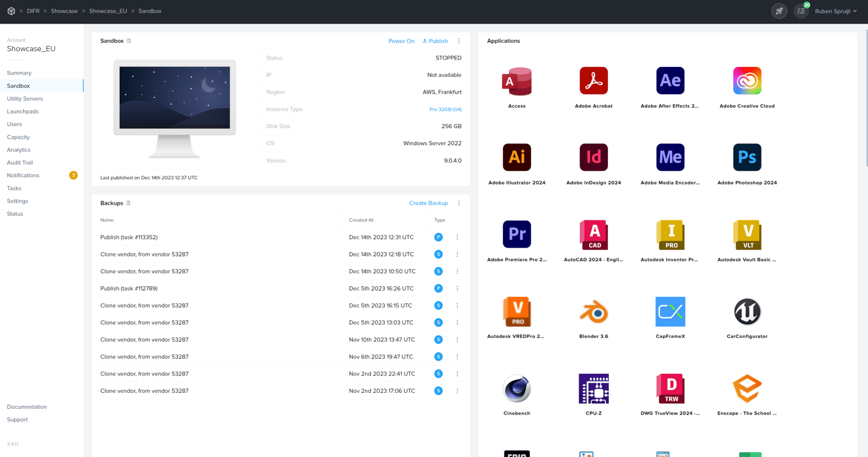Screen dimensions: 868x457
Task: Expand the Ruben Spruijt user menu
Action: pos(836,11)
